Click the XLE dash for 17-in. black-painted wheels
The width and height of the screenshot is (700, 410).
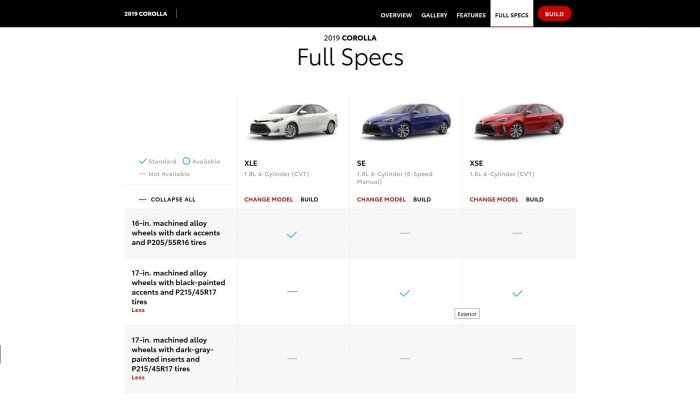point(292,291)
